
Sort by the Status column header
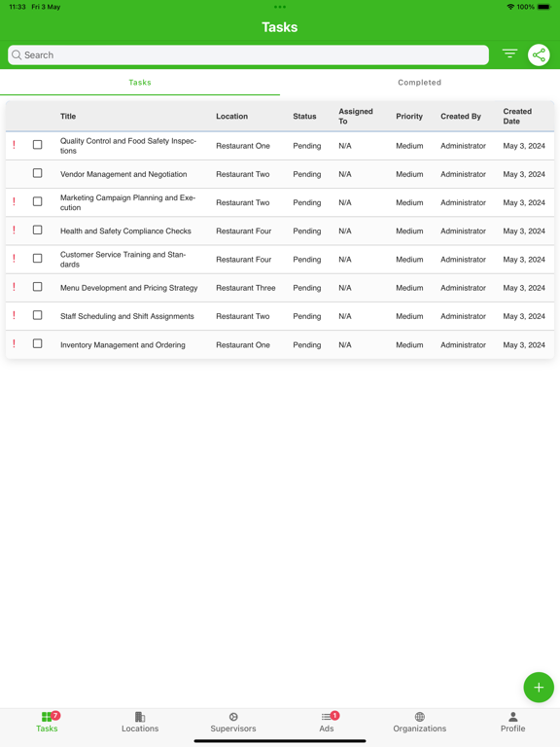click(304, 117)
